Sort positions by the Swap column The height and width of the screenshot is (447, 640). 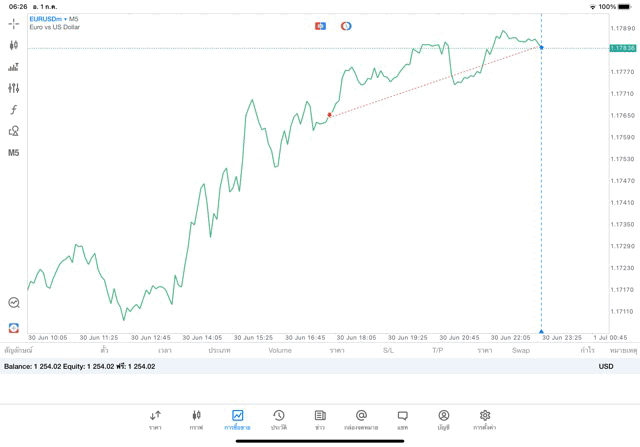coord(520,351)
